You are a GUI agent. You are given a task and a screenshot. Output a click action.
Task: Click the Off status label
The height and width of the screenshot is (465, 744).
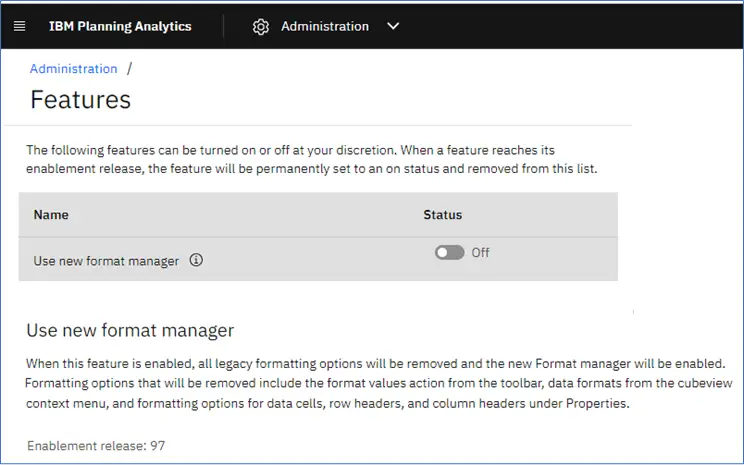coord(480,252)
